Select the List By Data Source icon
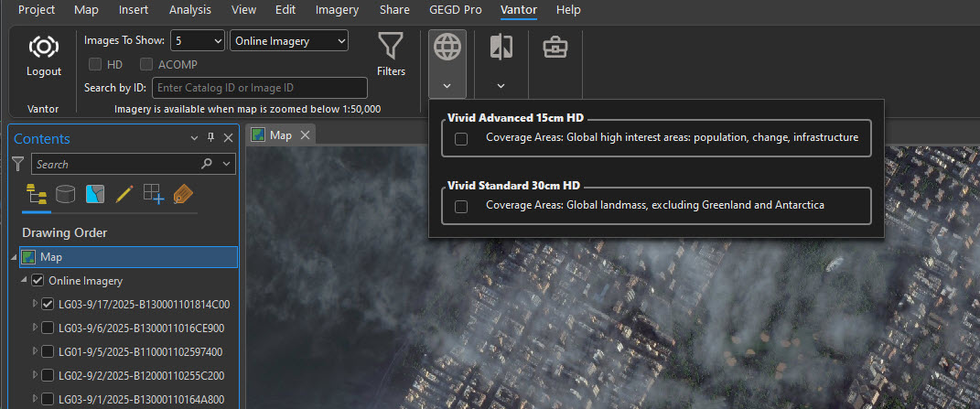This screenshot has width=980, height=409. click(66, 194)
